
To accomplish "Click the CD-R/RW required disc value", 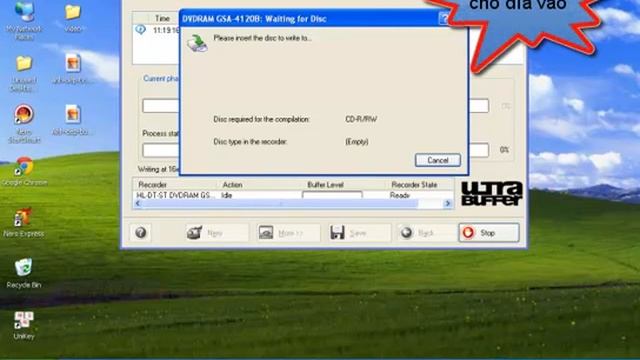I will point(361,119).
